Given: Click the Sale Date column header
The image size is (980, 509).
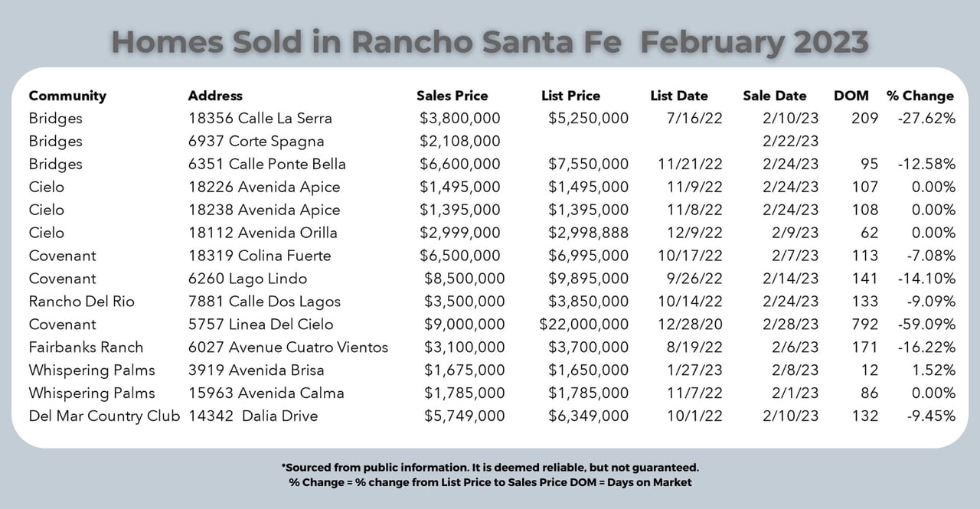Looking at the screenshot, I should point(774,96).
